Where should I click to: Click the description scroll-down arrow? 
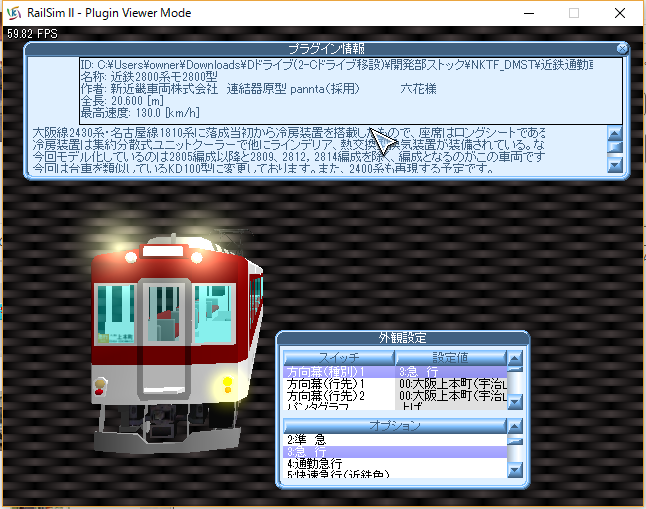click(x=615, y=165)
